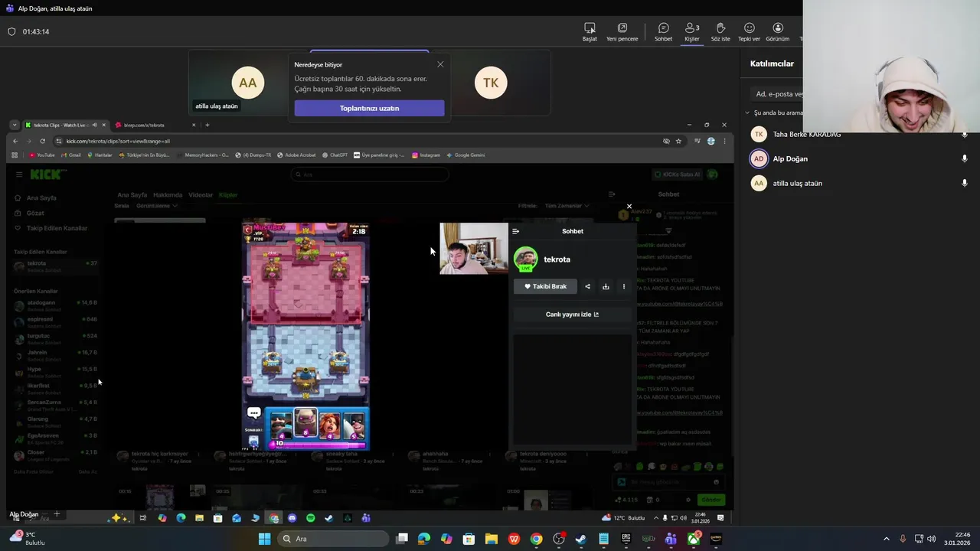
Task: Open File Explorer from the taskbar
Action: 491,539
